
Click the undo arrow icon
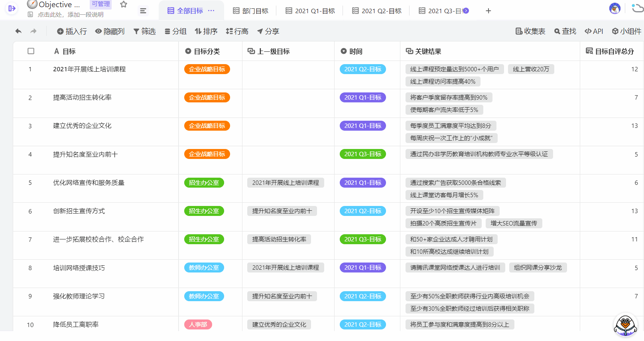click(18, 31)
